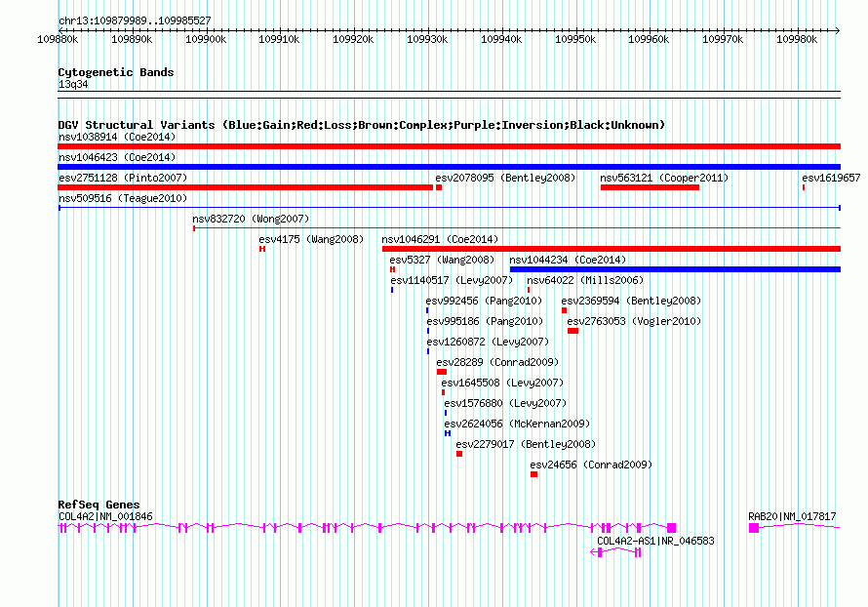Open the nsv832720 (Wong2007) label
The width and height of the screenshot is (868, 607).
click(x=251, y=219)
